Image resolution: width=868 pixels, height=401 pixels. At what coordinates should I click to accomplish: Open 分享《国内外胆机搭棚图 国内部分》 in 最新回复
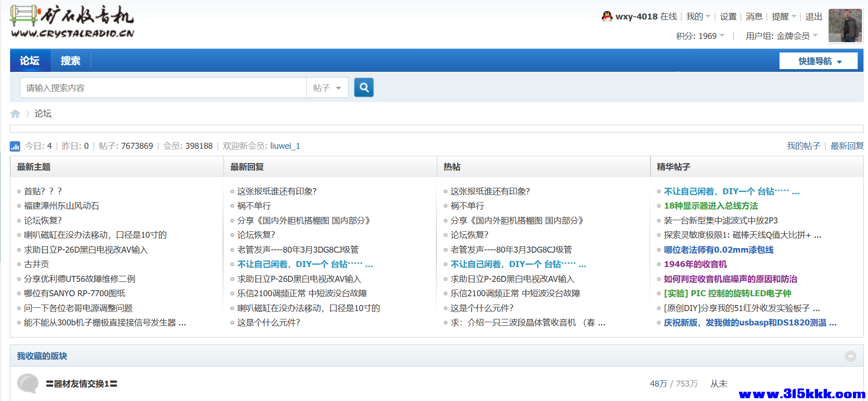pos(304,221)
